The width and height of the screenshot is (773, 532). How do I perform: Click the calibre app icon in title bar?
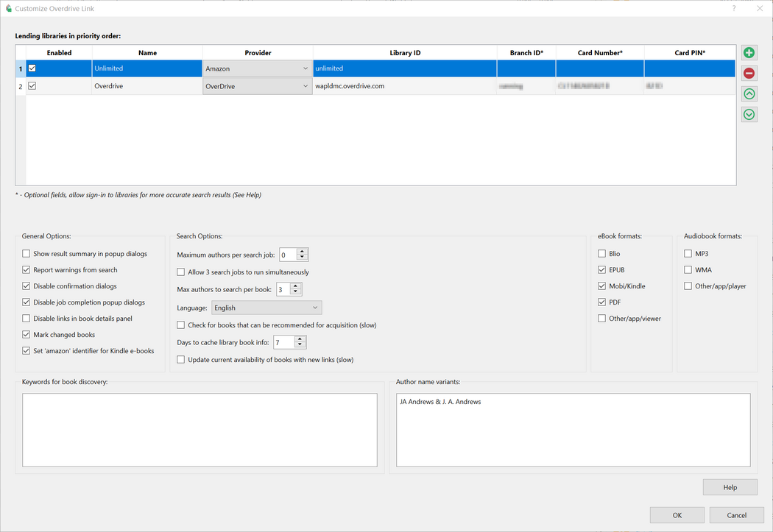coord(8,8)
